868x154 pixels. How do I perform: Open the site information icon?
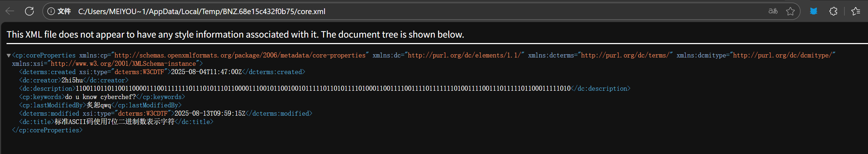point(51,11)
